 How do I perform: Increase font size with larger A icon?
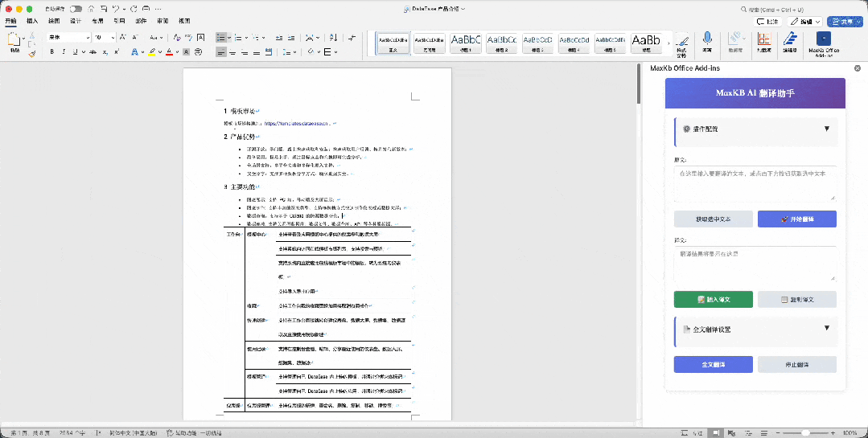(123, 37)
